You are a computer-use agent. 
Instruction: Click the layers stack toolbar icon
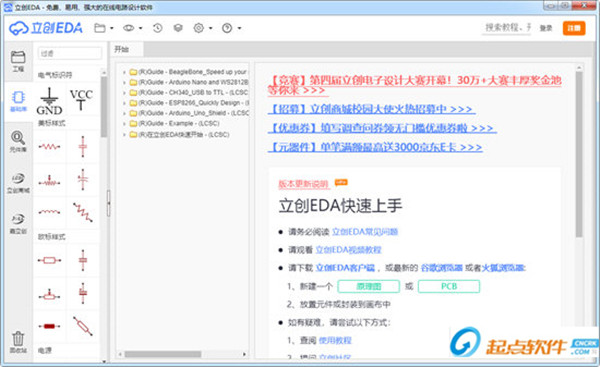coord(178,28)
